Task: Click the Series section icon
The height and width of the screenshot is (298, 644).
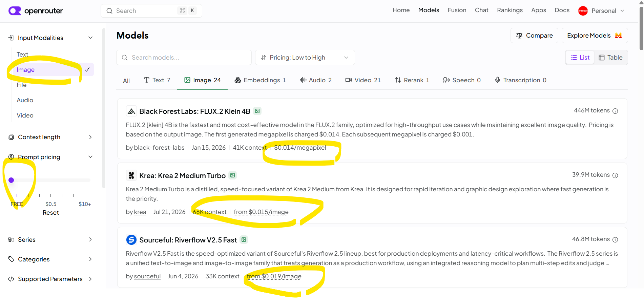Action: (11, 240)
